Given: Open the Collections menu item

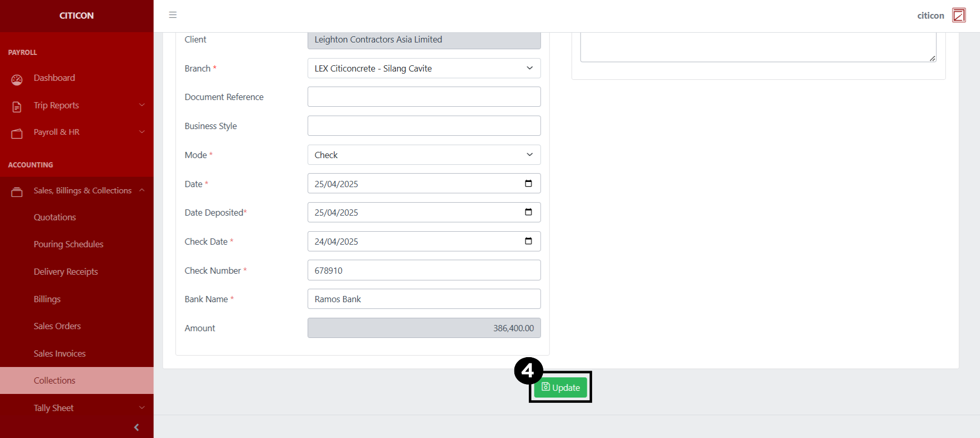Looking at the screenshot, I should [54, 380].
